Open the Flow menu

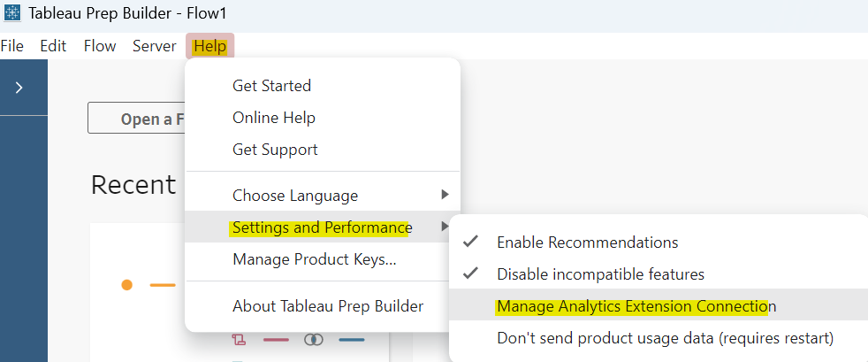pyautogui.click(x=100, y=46)
